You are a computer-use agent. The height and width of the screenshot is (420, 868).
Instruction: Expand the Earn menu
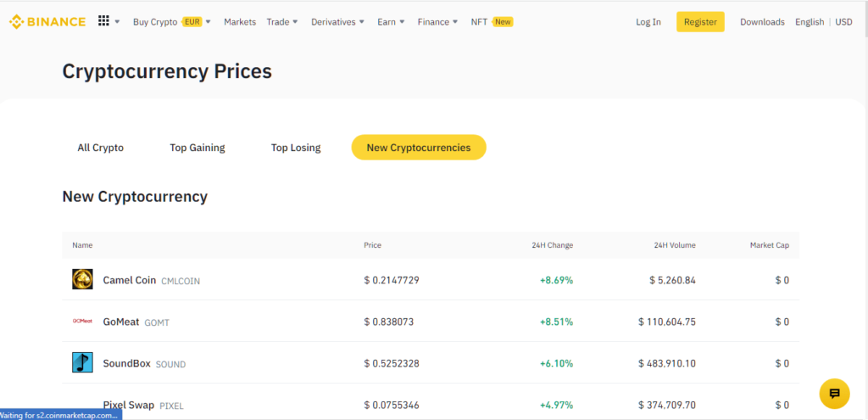click(392, 22)
